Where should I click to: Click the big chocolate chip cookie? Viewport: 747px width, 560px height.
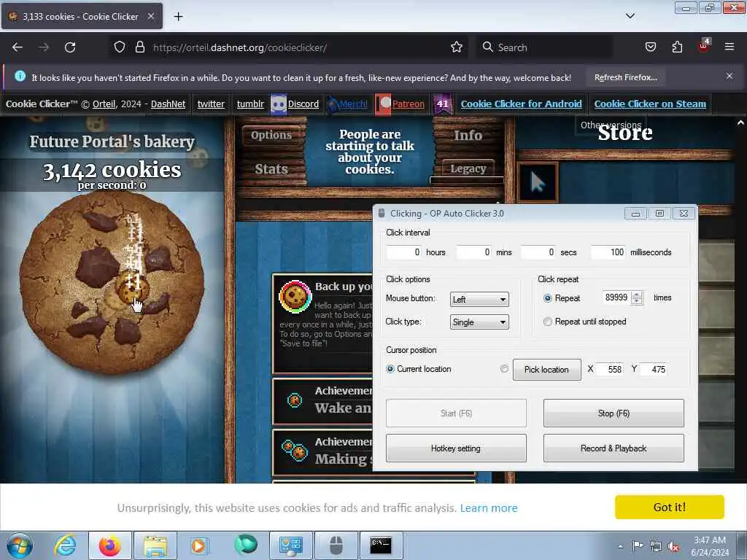pos(112,282)
